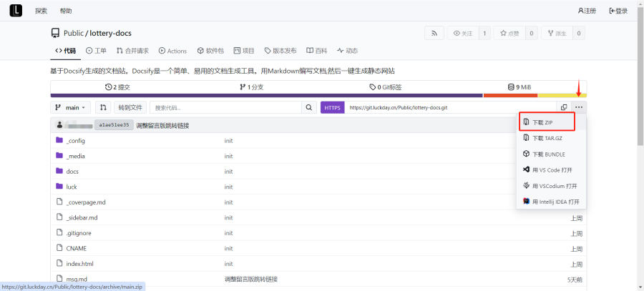Screen dimensions: 644x291
Task: Switch to the 动态 tab
Action: tap(348, 51)
